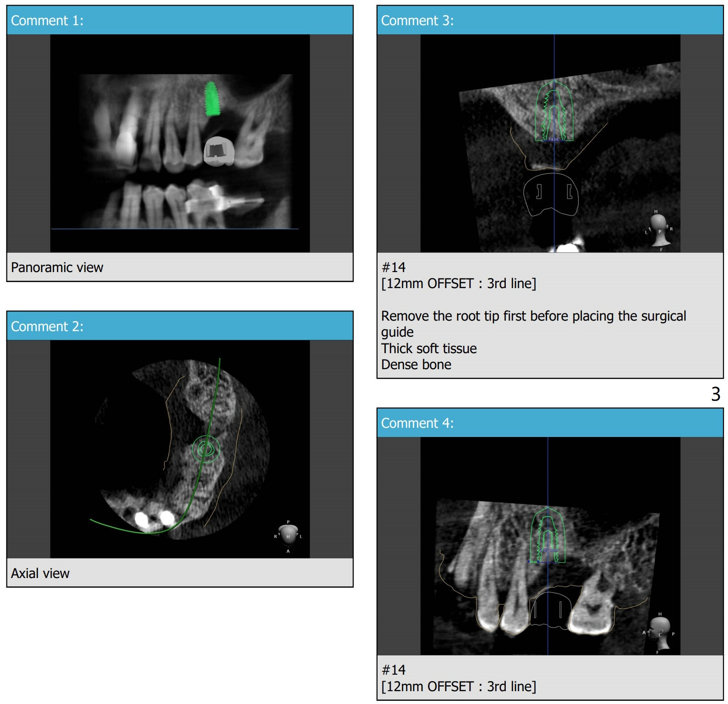Image resolution: width=728 pixels, height=704 pixels.
Task: Click the green implant in panoramic view
Action: pos(211,99)
